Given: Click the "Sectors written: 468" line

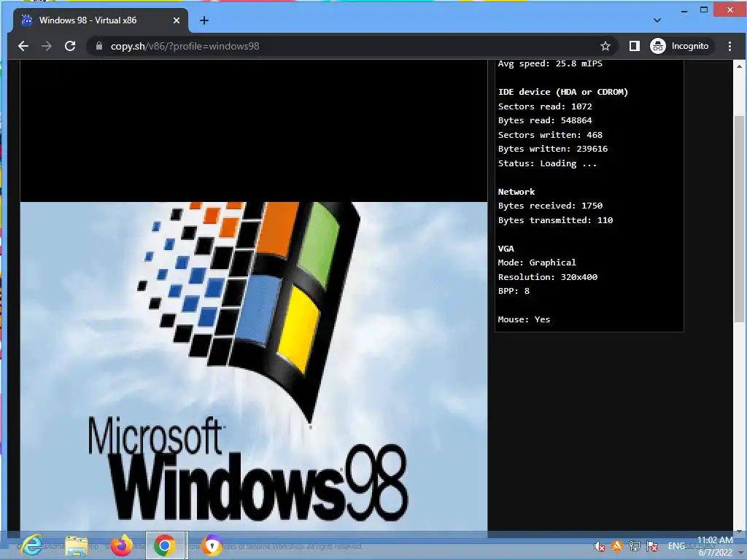Looking at the screenshot, I should pyautogui.click(x=550, y=135).
